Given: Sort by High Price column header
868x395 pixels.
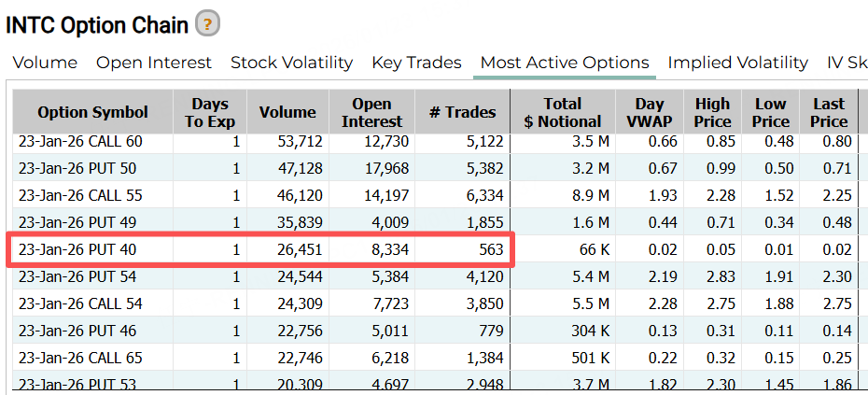Looking at the screenshot, I should click(x=712, y=112).
